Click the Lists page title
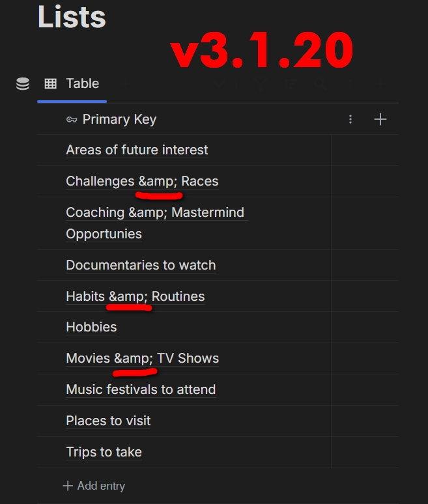The height and width of the screenshot is (504, 428). (x=72, y=17)
